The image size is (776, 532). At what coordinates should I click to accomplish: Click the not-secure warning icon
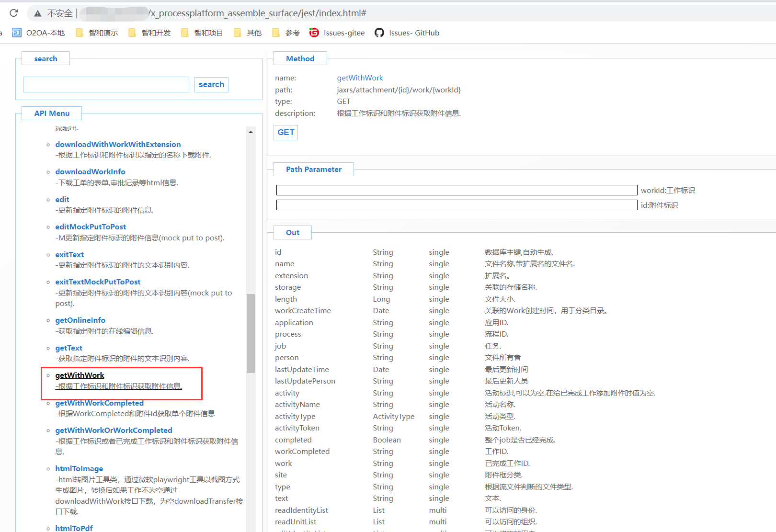(38, 13)
